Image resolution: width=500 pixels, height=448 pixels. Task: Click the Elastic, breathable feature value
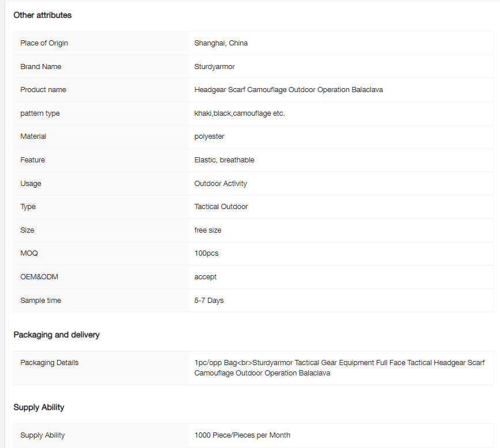pyautogui.click(x=225, y=160)
